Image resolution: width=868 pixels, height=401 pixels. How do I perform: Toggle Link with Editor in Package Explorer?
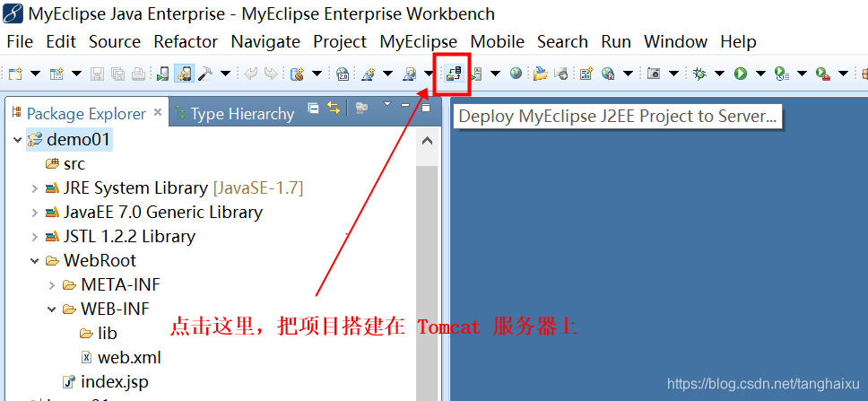click(334, 108)
